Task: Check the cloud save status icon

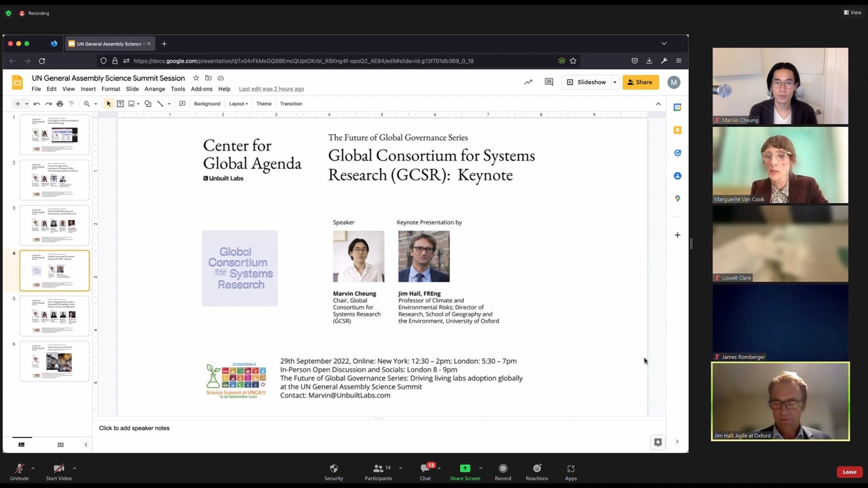Action: pos(221,78)
